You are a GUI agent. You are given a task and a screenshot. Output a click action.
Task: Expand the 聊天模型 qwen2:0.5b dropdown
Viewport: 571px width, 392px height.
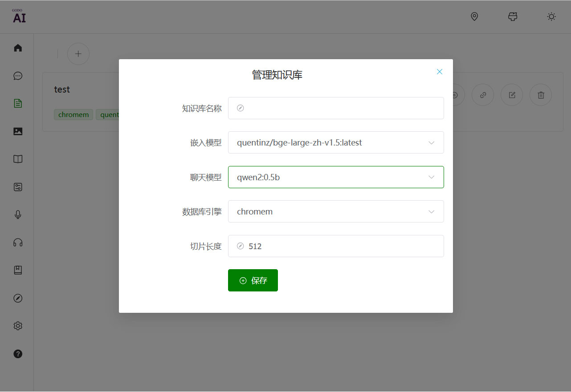click(336, 177)
